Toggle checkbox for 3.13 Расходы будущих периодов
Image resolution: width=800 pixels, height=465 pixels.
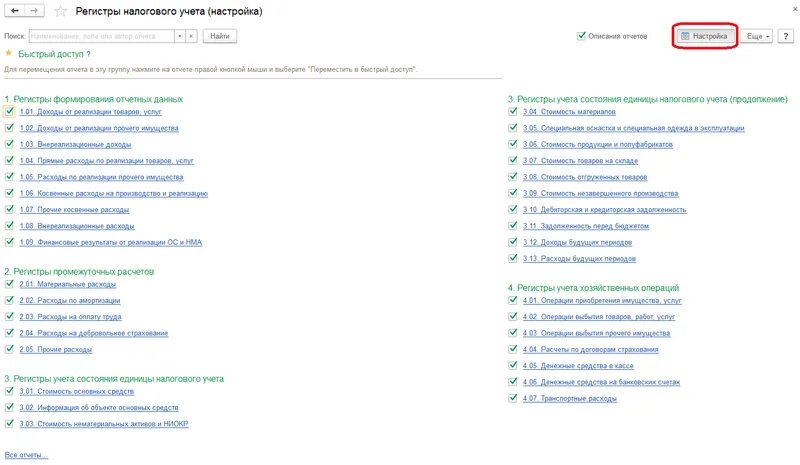(x=513, y=258)
